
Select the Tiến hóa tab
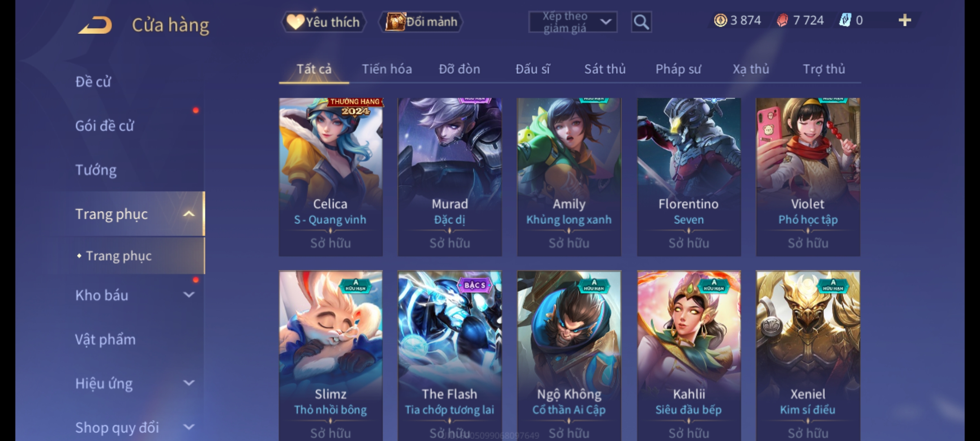click(x=387, y=69)
